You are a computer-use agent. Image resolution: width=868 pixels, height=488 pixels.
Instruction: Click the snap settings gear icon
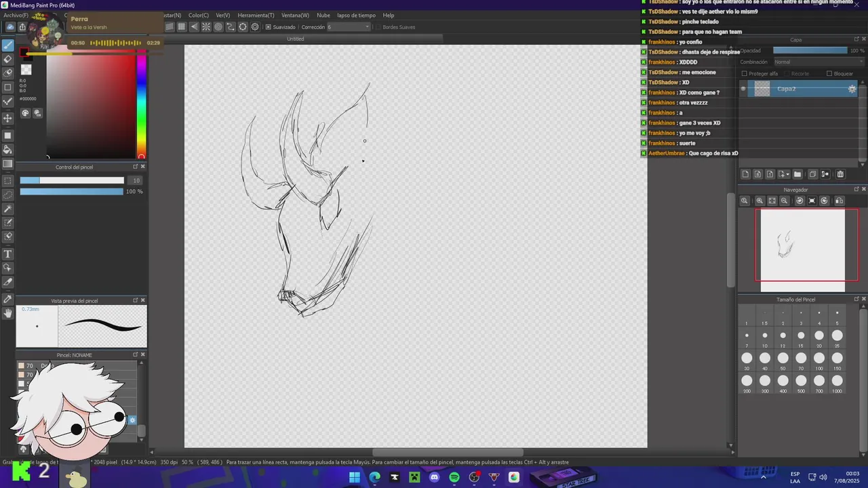255,27
